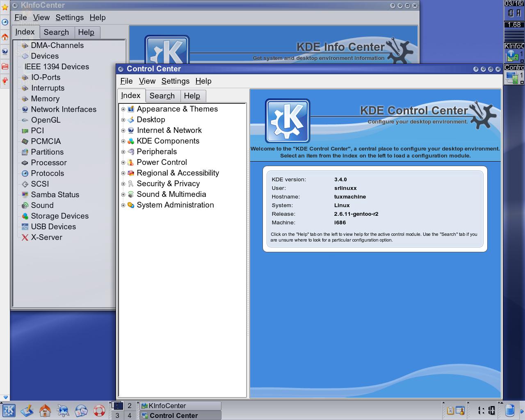Open the KInfoCenter File menu
525x420 pixels.
coord(21,18)
